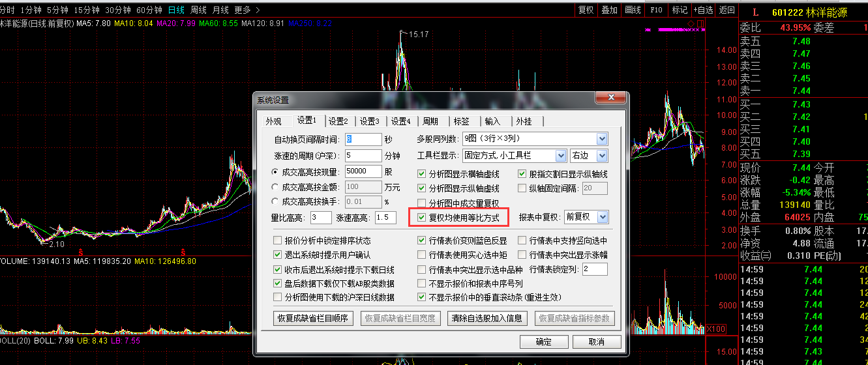Switch to the 设置4 tab
The image size is (868, 365).
pyautogui.click(x=400, y=121)
